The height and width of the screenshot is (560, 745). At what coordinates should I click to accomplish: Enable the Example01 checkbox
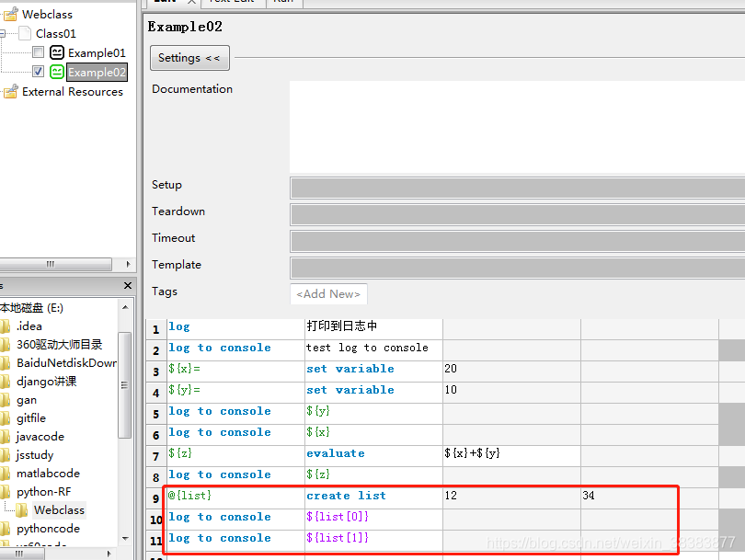tap(39, 52)
